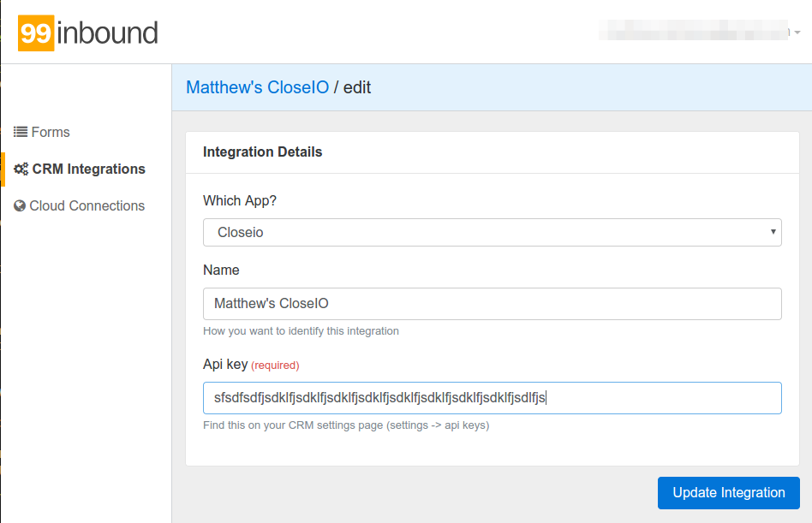Click the blurred account name in header

click(694, 33)
